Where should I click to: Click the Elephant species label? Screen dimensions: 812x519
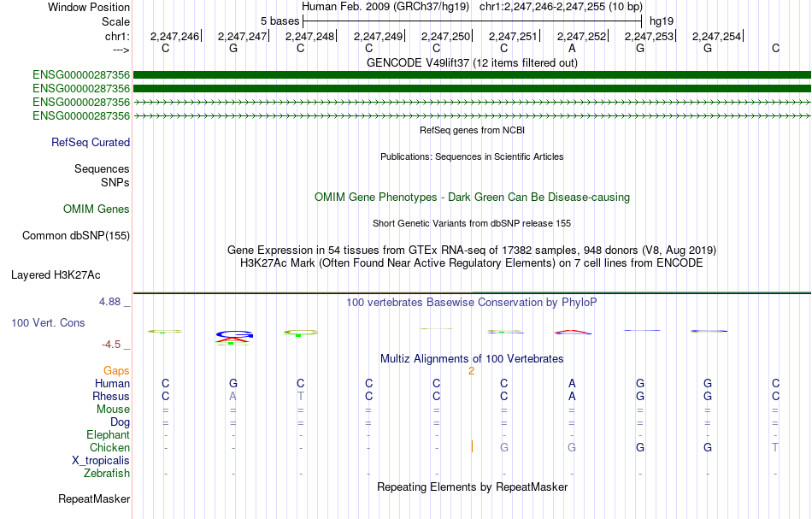coord(108,434)
